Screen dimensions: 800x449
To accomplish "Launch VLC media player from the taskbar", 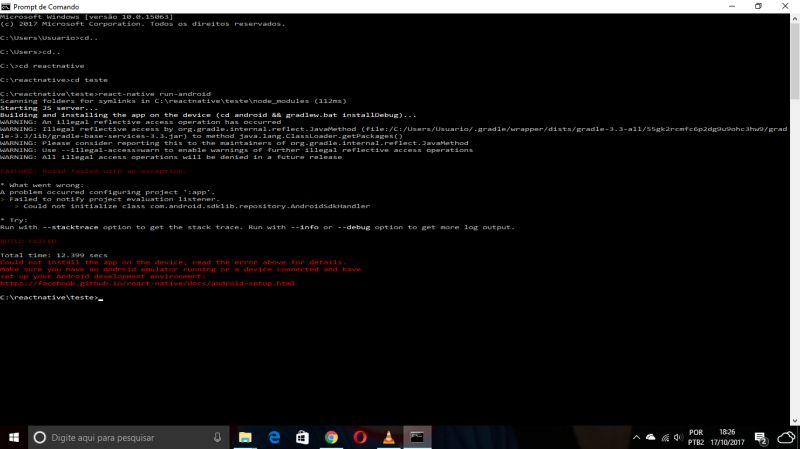I will click(x=388, y=437).
